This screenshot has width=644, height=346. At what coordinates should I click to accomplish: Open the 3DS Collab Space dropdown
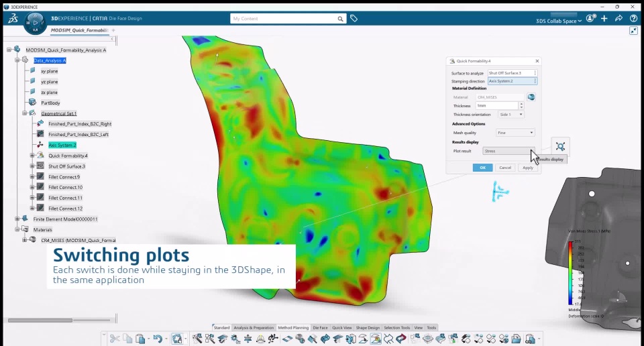tap(559, 21)
